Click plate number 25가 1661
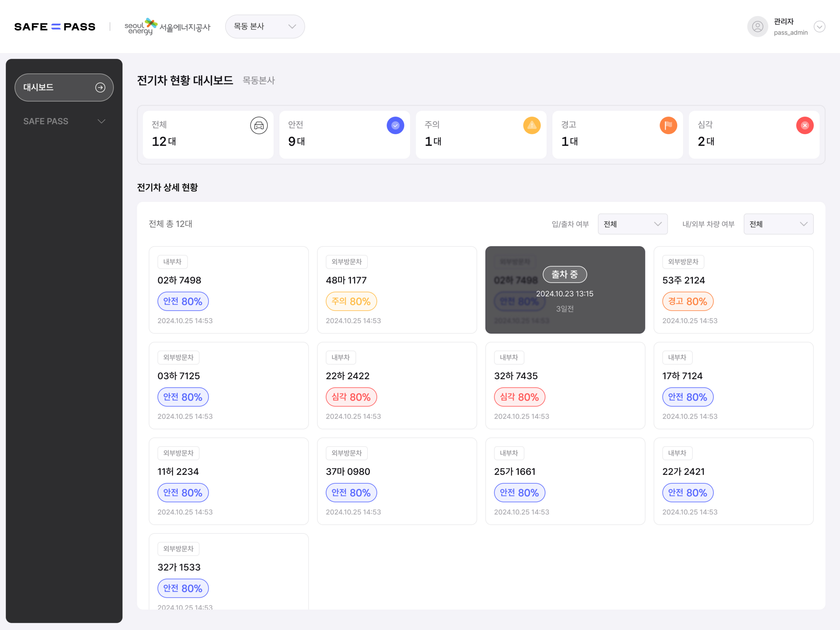 click(514, 471)
